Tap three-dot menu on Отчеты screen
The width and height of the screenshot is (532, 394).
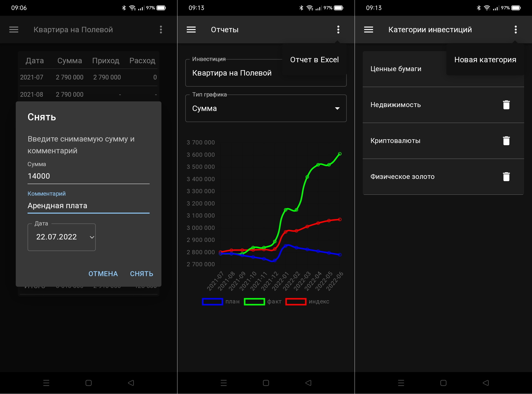(x=338, y=30)
